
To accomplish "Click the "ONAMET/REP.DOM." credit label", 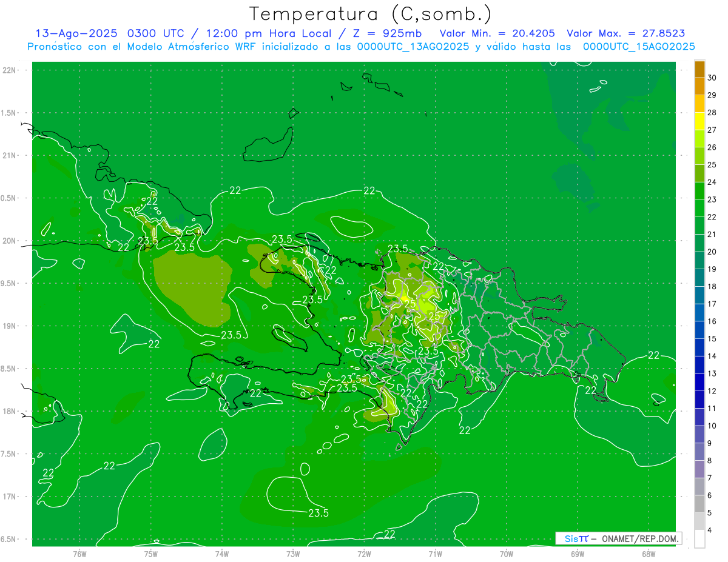I will [x=640, y=538].
